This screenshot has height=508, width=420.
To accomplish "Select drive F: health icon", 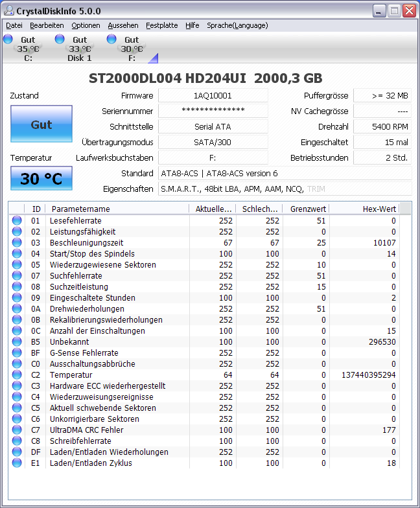I will (x=111, y=39).
